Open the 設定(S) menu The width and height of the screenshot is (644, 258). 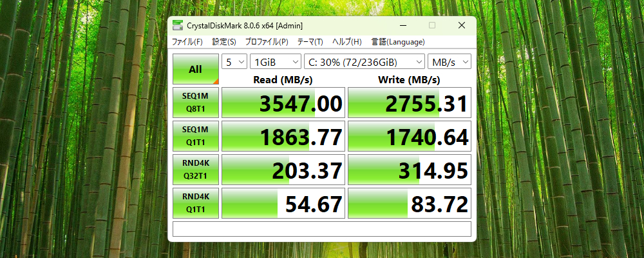coord(224,42)
